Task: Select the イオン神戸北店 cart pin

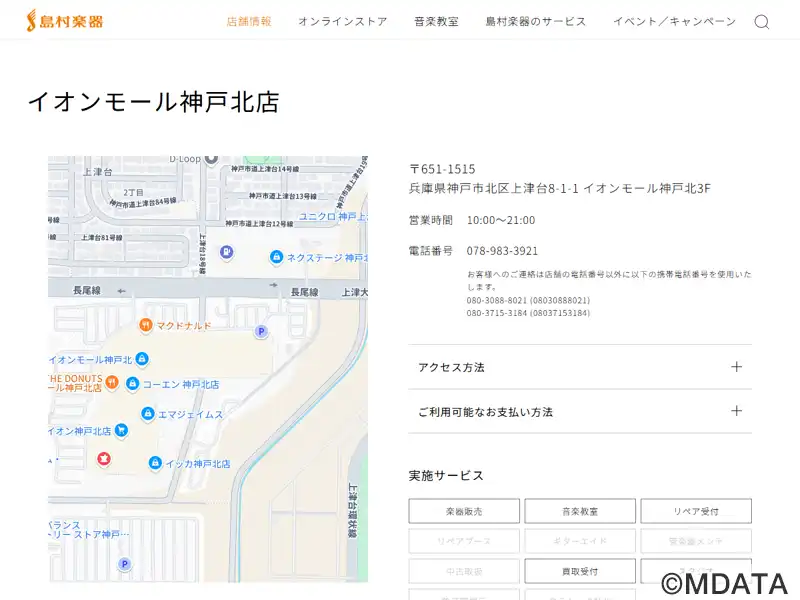Action: click(x=121, y=430)
